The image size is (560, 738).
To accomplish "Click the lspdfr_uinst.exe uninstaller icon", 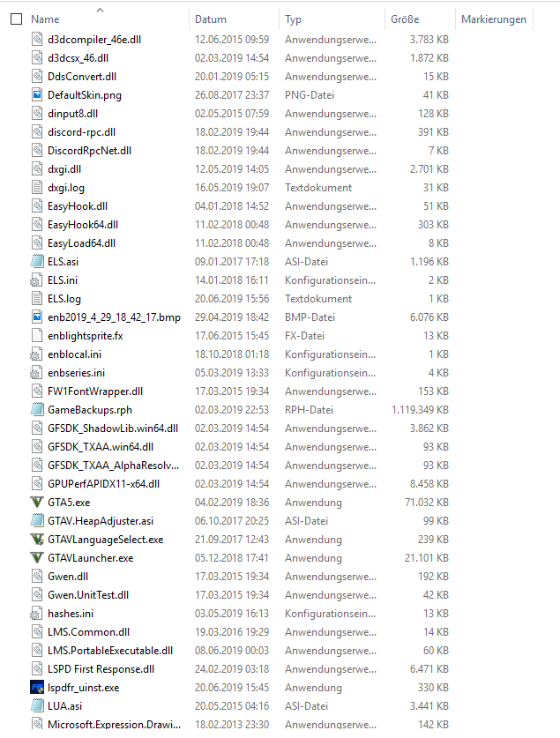I will pos(37,687).
